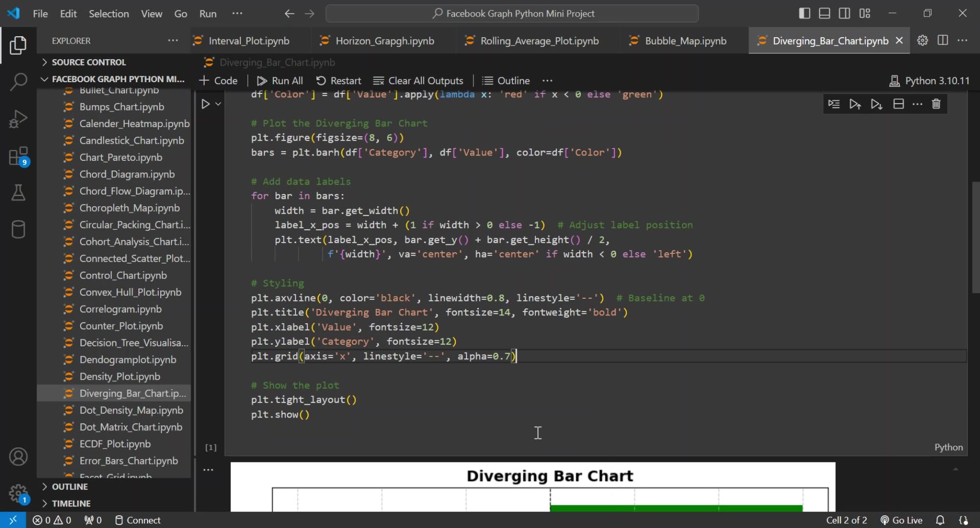Screen dimensions: 980x528
Task: Open the Search view in the activity bar
Action: 18,82
